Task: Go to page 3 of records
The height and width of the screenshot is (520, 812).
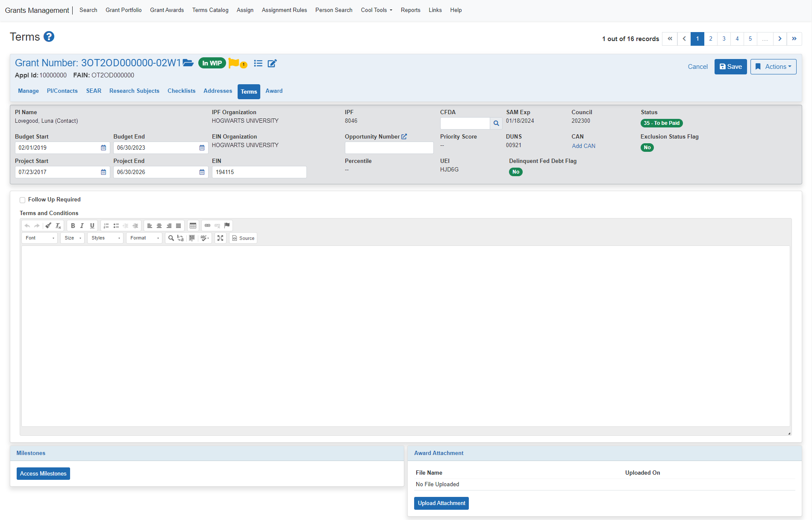Action: point(724,39)
